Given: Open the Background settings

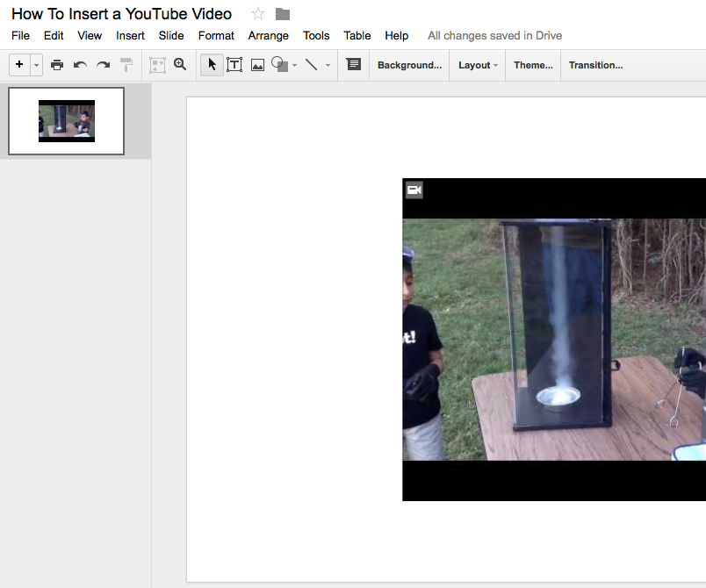Looking at the screenshot, I should [x=408, y=64].
